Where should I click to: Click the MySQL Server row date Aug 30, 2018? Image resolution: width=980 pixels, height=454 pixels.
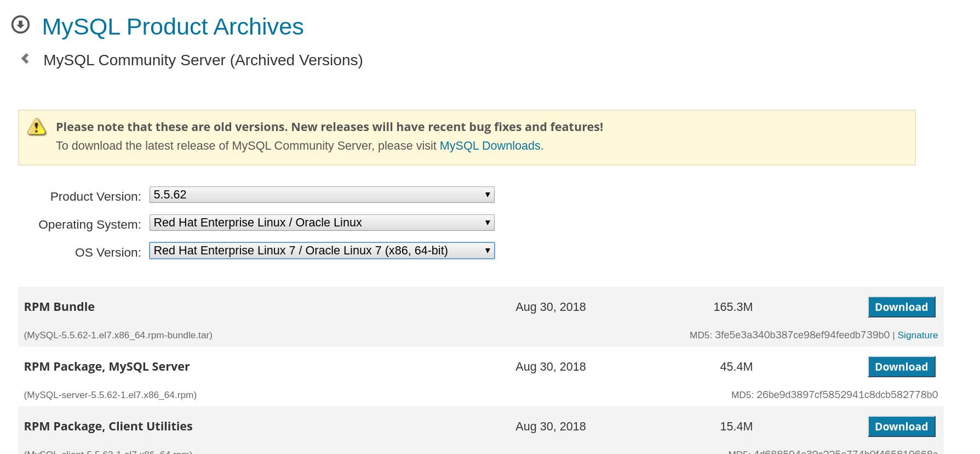[551, 367]
